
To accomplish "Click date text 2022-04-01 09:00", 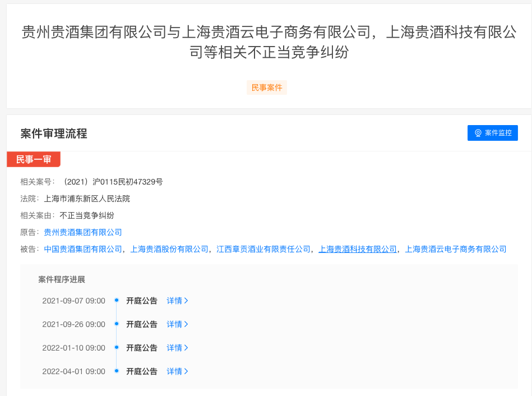I will [73, 371].
